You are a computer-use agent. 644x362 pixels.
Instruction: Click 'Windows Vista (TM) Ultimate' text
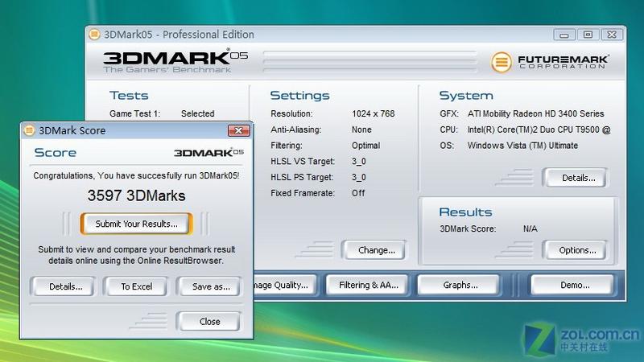tap(522, 146)
